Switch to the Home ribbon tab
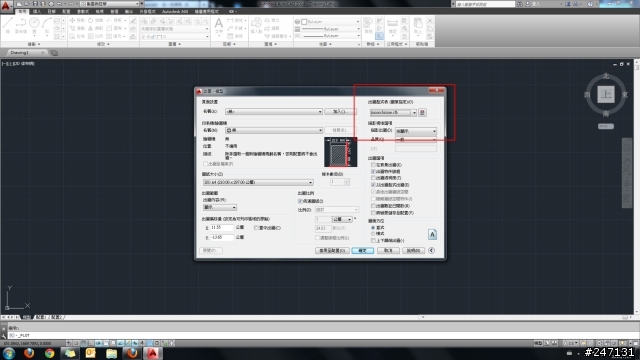640x360 pixels. pyautogui.click(x=22, y=11)
